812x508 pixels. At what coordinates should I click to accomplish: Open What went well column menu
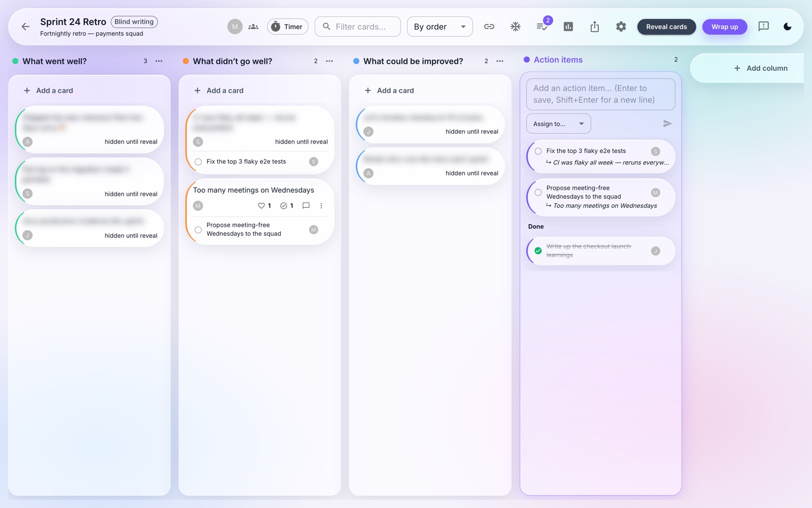(159, 61)
